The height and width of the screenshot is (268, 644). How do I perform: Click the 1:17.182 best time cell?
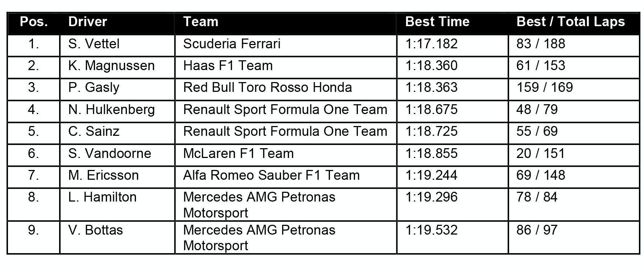click(431, 44)
